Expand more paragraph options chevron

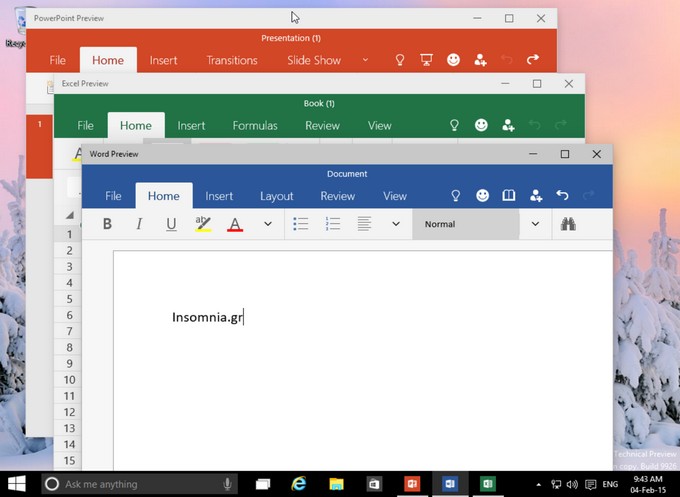(396, 224)
